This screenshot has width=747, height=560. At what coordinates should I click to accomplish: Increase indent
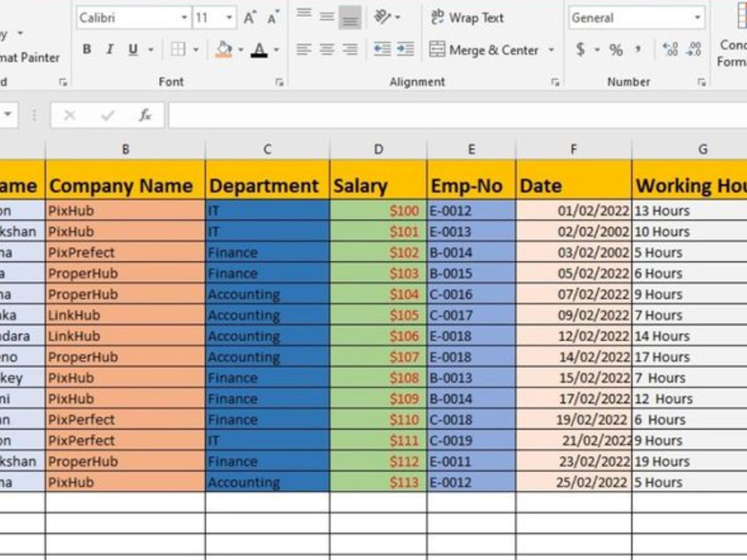click(x=406, y=49)
